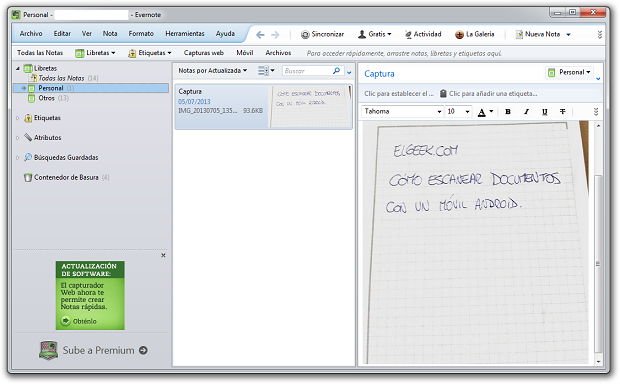The image size is (620, 384).
Task: Click the scanned document image
Action: (476, 243)
